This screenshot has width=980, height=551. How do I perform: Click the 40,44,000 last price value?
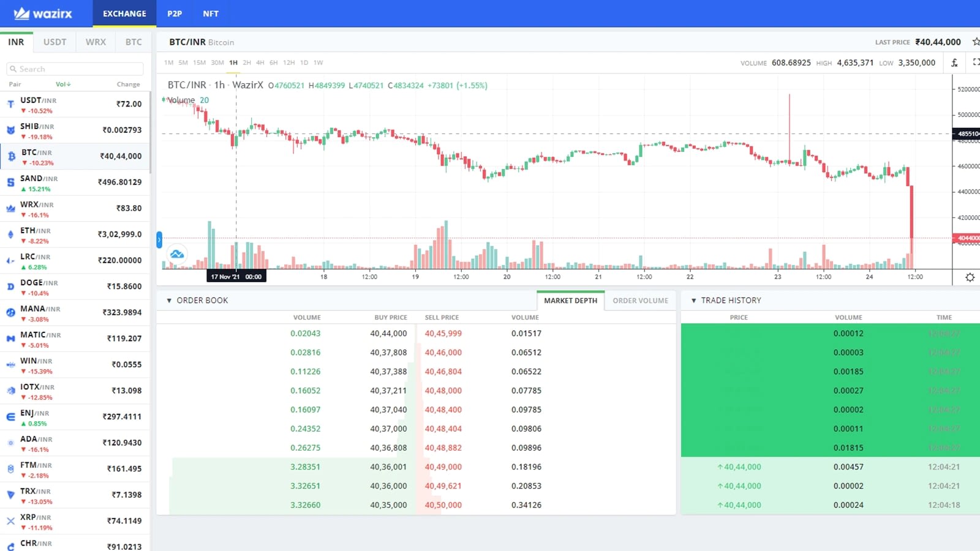tap(938, 42)
